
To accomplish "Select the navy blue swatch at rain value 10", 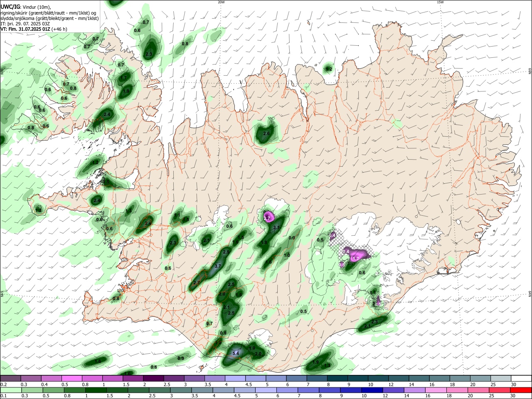I will (x=372, y=390).
